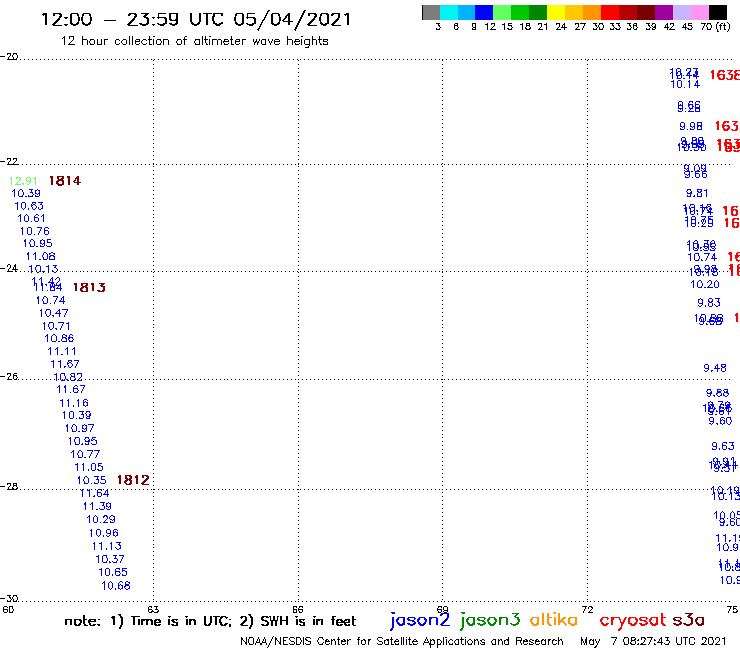Image resolution: width=740 pixels, height=650 pixels.
Task: Select the jason2 satellite legend label
Action: pyautogui.click(x=420, y=620)
